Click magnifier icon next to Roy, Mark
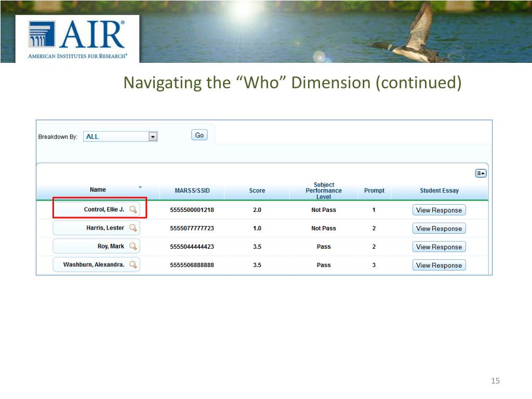Image resolution: width=532 pixels, height=399 pixels. coord(133,246)
